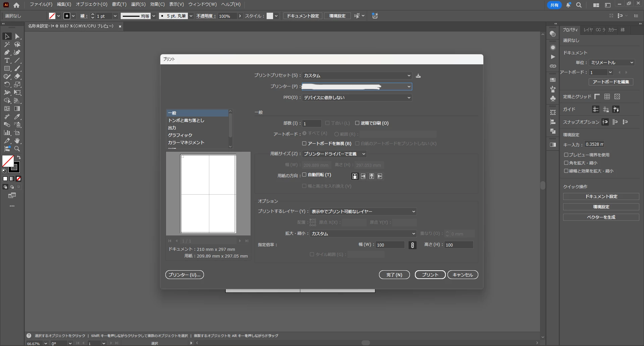The image size is (644, 346).
Task: Open the zoom level 66.67% dropdown
Action: [46, 343]
